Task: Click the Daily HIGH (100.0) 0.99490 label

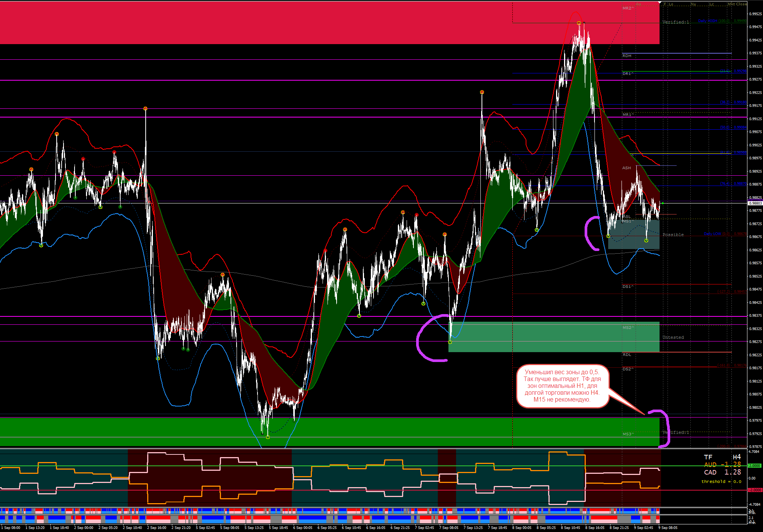Action: click(722, 21)
